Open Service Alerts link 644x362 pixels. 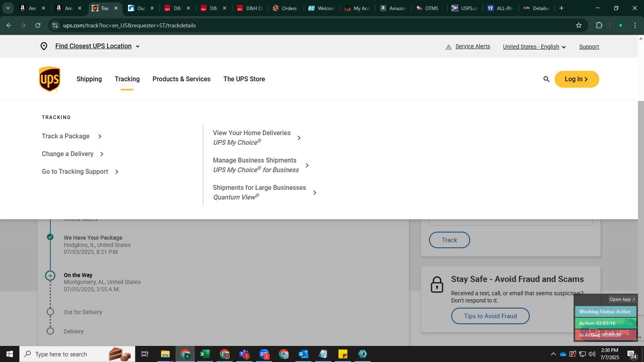(x=473, y=47)
